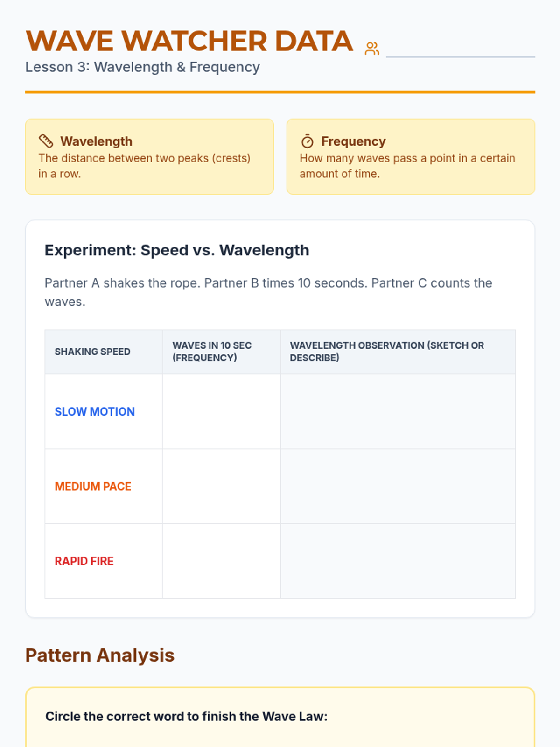Click the name line at top right
Viewport: 560px width, 747px height.
(460, 50)
